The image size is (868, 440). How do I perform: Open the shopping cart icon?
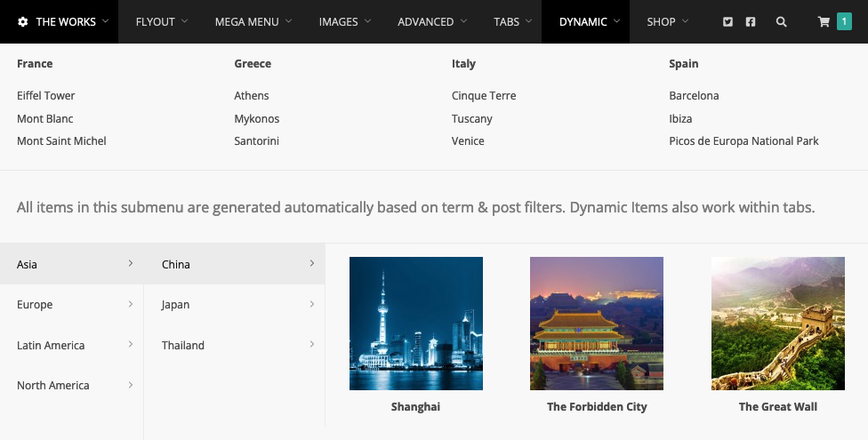pyautogui.click(x=824, y=22)
